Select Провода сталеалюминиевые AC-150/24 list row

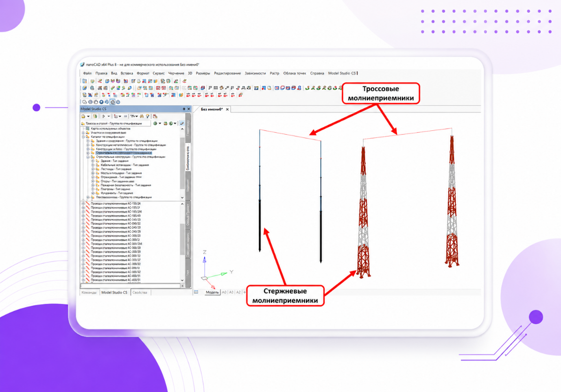point(115,204)
